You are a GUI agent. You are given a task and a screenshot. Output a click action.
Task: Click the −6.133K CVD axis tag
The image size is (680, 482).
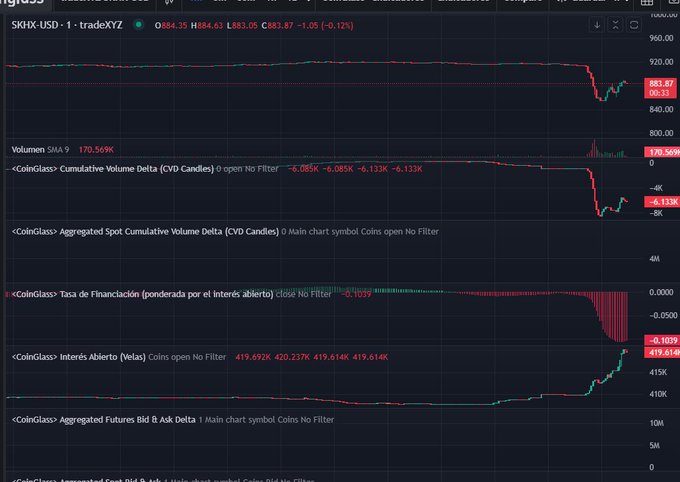point(661,202)
